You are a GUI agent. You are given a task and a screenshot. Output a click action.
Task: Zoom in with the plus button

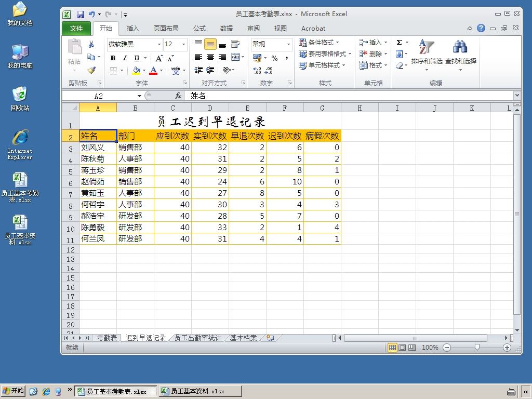507,348
